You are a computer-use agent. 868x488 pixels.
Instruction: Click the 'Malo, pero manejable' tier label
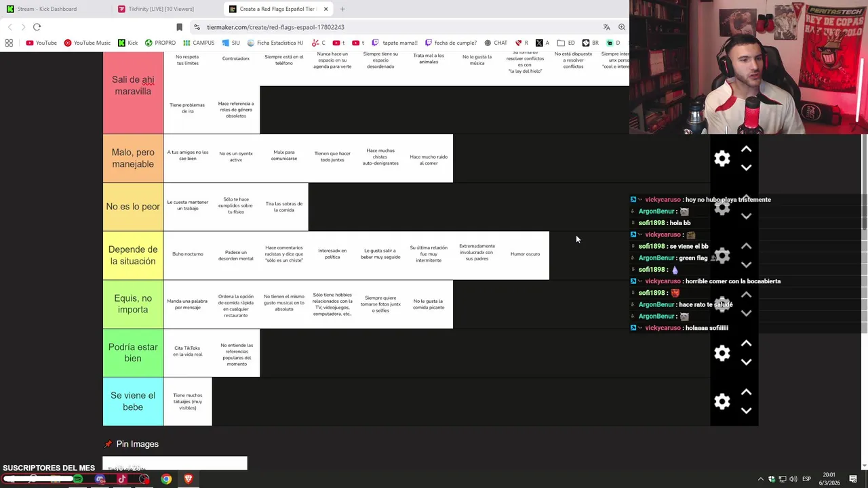coord(133,158)
